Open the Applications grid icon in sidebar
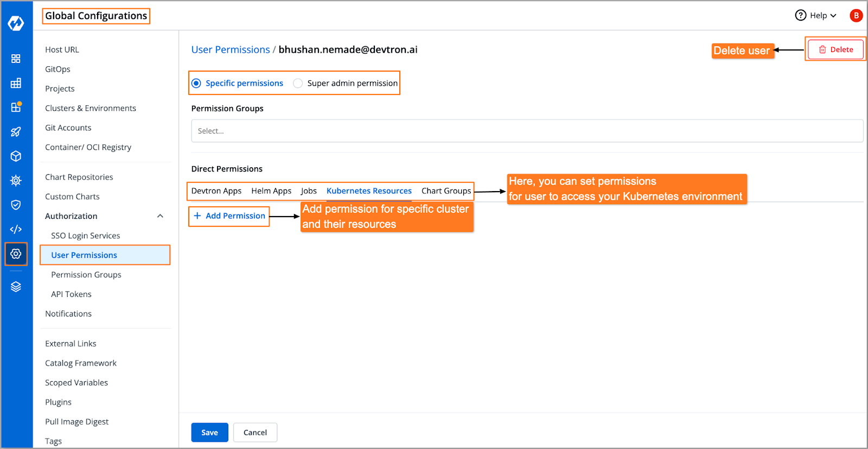Viewport: 868px width, 449px height. [16, 59]
